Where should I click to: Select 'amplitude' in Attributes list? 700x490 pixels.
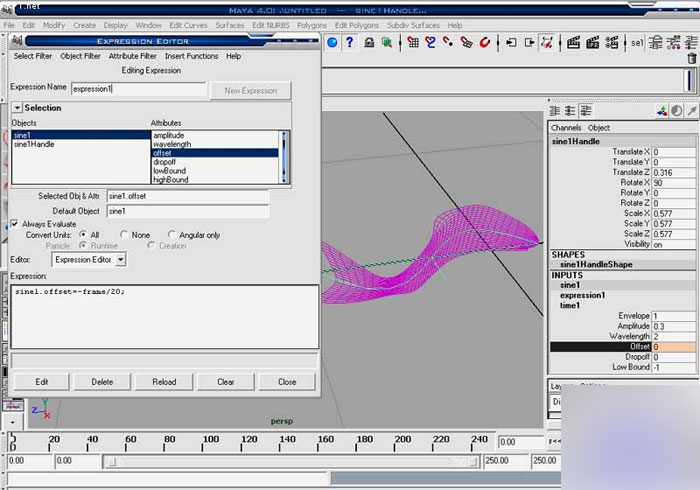[x=169, y=135]
